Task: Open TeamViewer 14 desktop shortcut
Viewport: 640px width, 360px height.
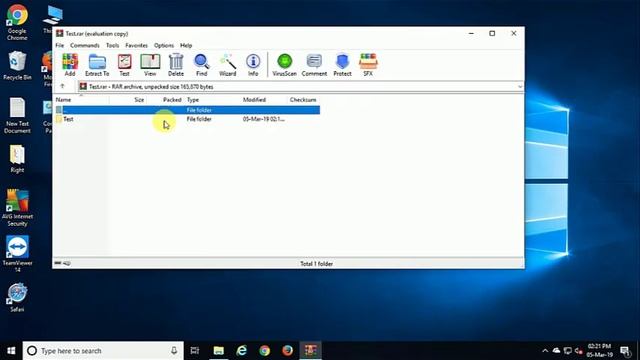Action: click(x=17, y=253)
